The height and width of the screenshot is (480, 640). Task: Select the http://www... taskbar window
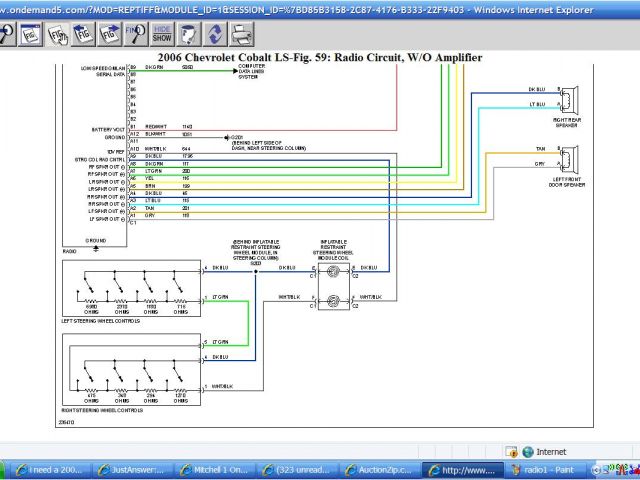pyautogui.click(x=461, y=469)
